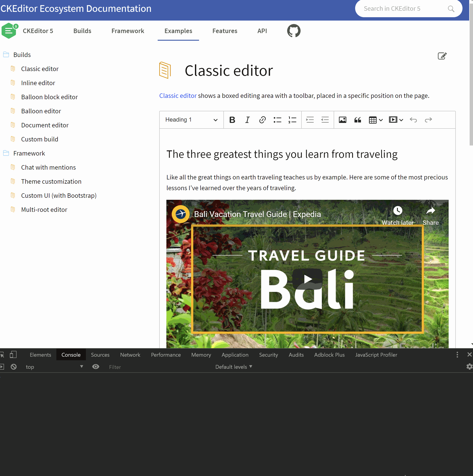Switch to the Network tab in DevTools
The height and width of the screenshot is (476, 473).
130,355
